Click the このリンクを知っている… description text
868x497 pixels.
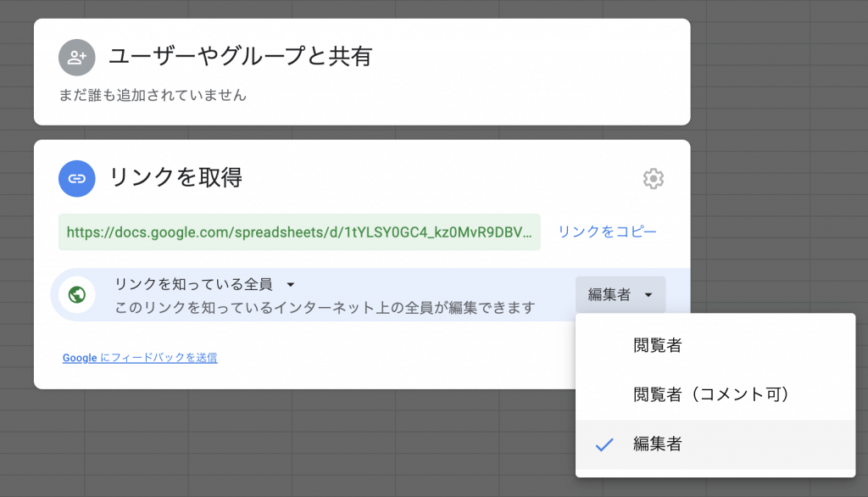[325, 307]
